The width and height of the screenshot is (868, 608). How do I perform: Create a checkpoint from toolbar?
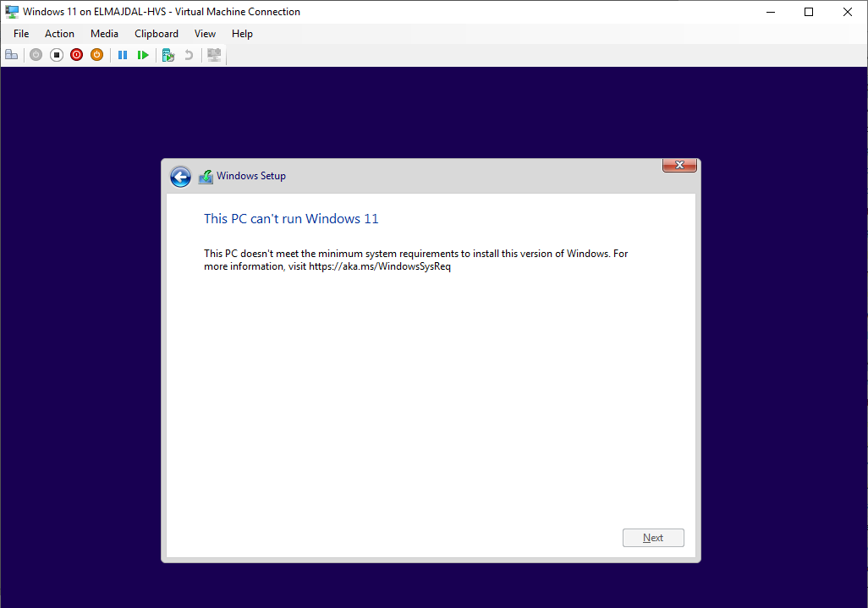(x=168, y=55)
